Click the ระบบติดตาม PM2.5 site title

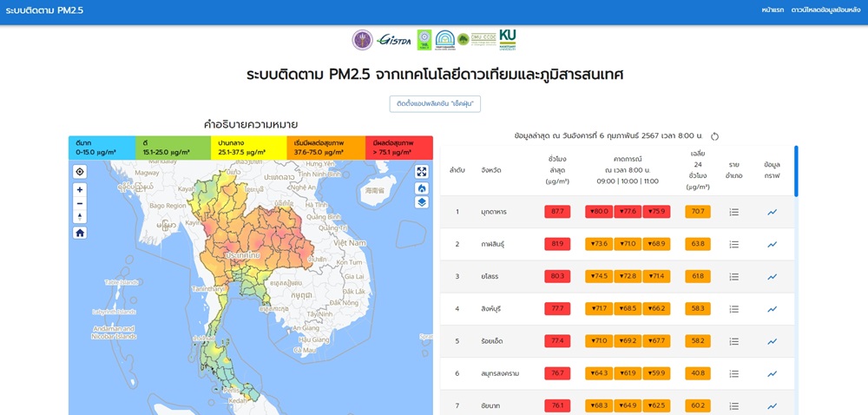tap(44, 10)
